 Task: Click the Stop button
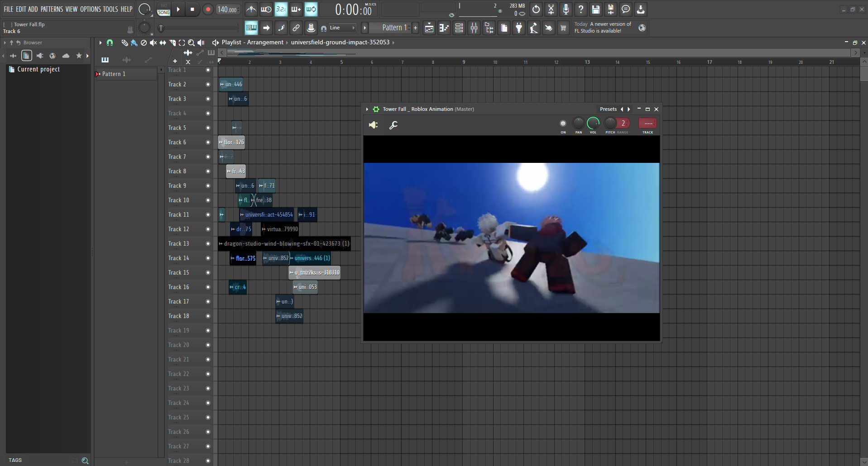click(x=192, y=10)
